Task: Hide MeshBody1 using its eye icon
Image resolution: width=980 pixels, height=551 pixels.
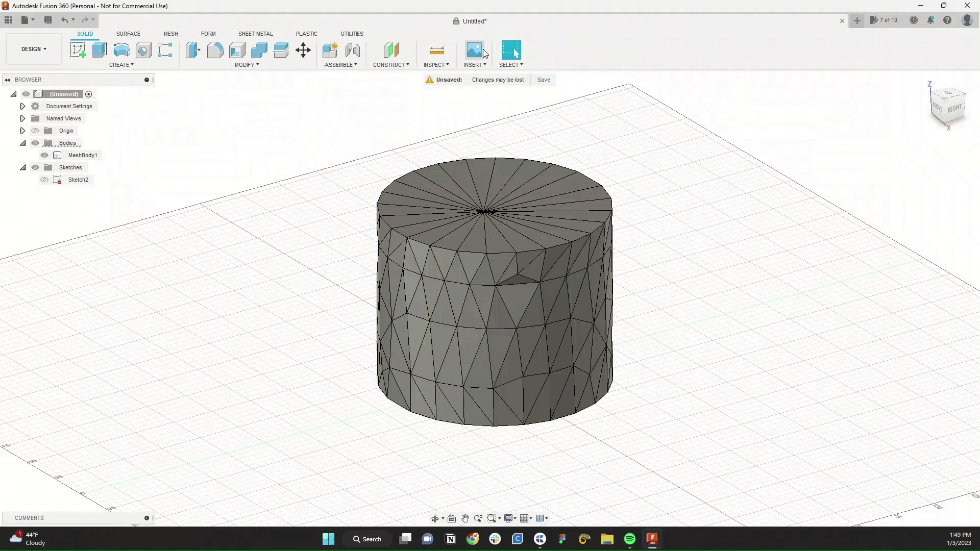Action: click(44, 155)
